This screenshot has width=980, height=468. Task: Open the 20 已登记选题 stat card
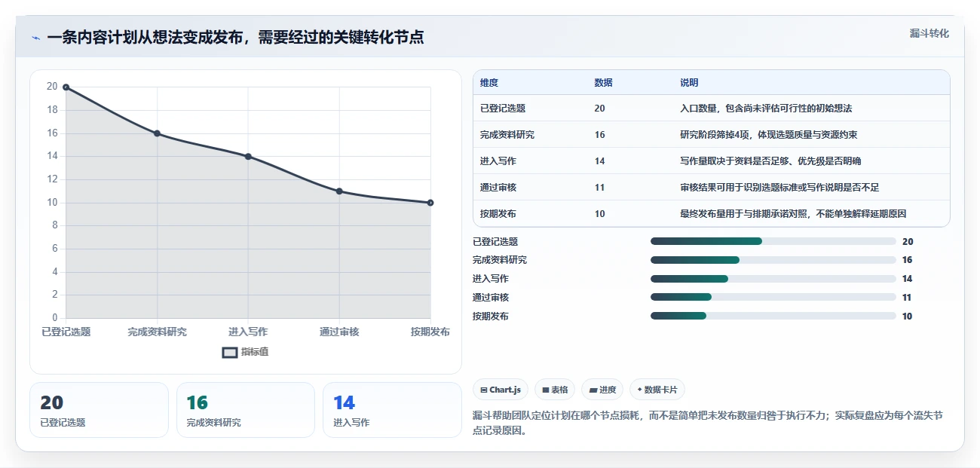pos(99,410)
